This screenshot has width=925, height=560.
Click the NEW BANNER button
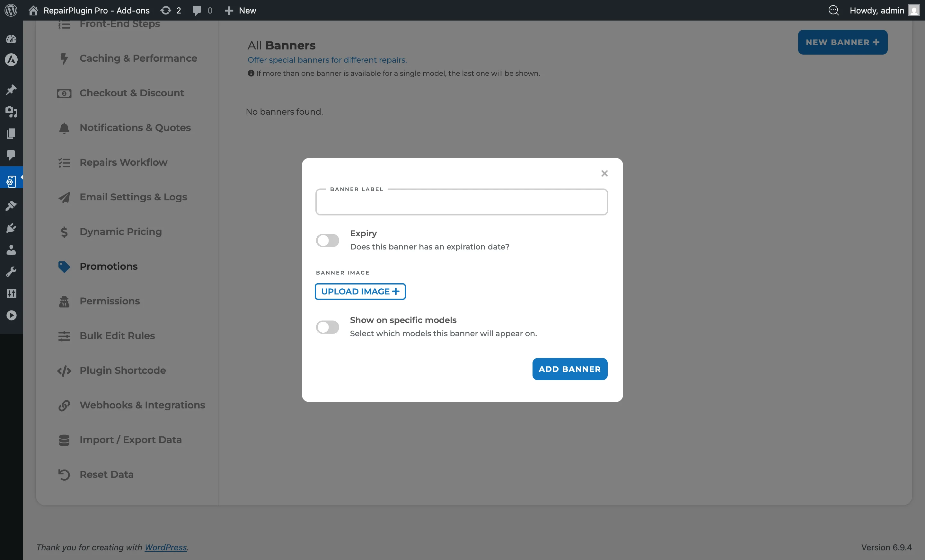point(842,42)
